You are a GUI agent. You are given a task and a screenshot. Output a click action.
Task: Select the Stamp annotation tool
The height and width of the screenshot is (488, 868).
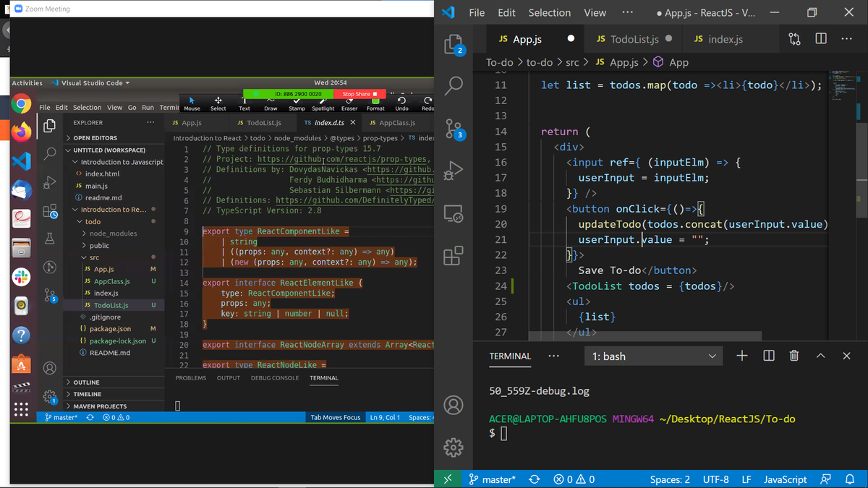pos(297,103)
